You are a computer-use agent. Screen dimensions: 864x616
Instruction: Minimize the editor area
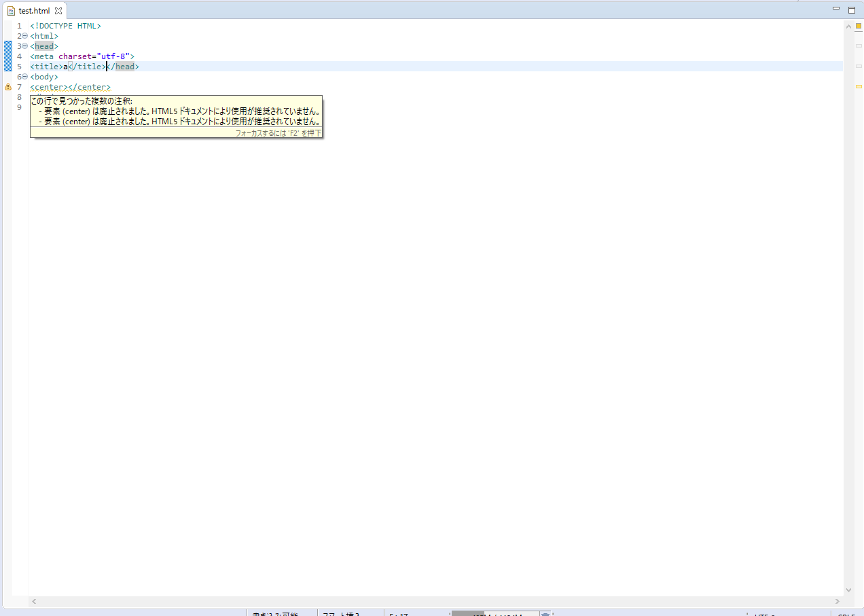click(836, 9)
